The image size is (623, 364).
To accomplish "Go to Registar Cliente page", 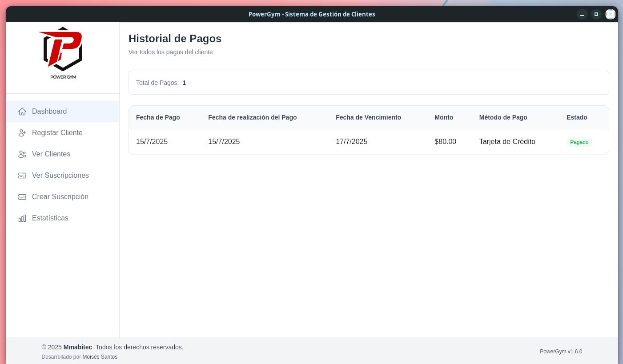I will pos(63,133).
